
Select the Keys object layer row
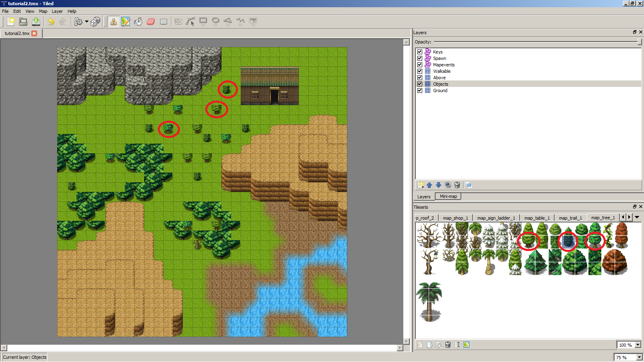(528, 52)
